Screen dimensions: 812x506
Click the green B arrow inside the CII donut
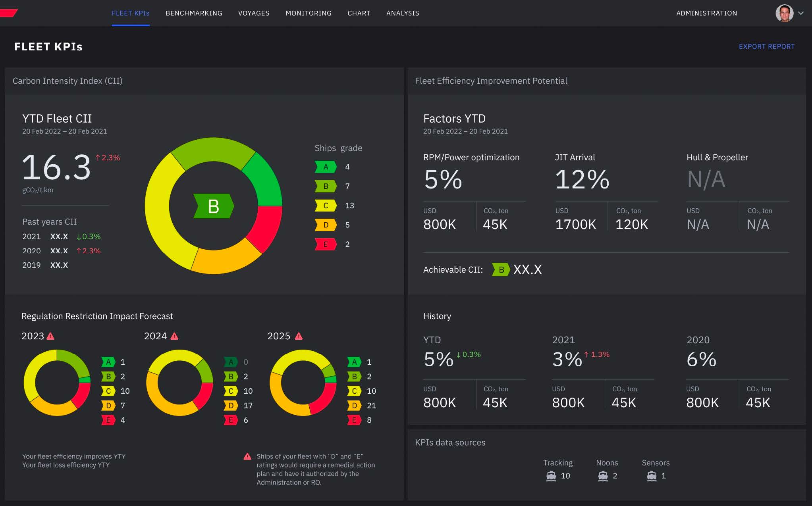213,206
